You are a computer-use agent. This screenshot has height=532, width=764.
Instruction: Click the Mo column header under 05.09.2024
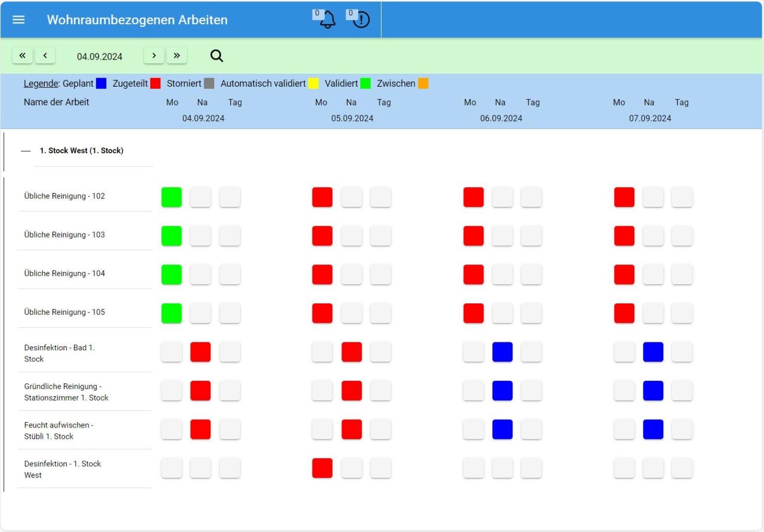[x=321, y=102]
